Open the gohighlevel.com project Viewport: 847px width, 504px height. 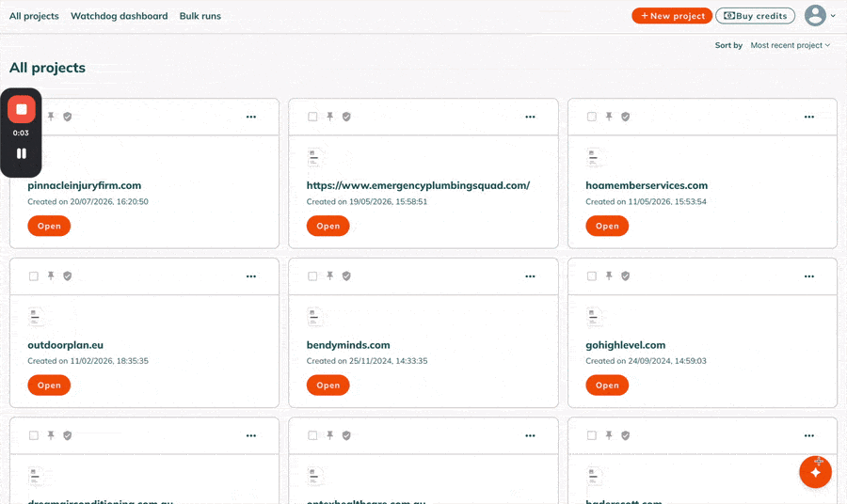(607, 385)
